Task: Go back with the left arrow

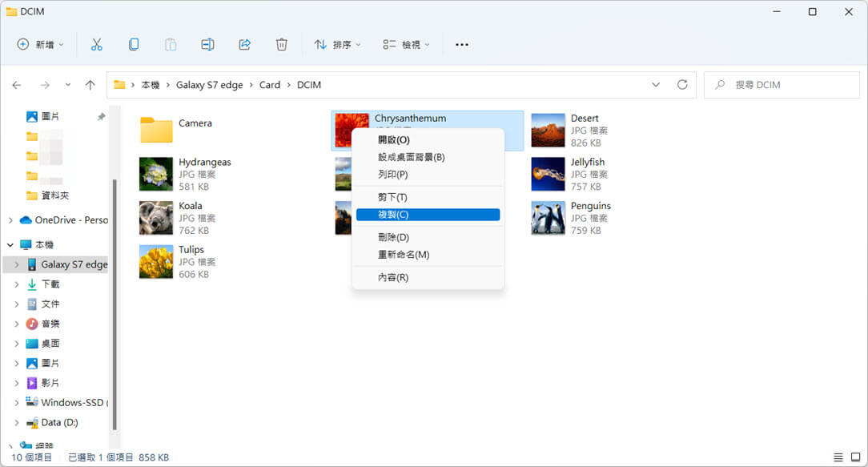Action: pos(17,85)
